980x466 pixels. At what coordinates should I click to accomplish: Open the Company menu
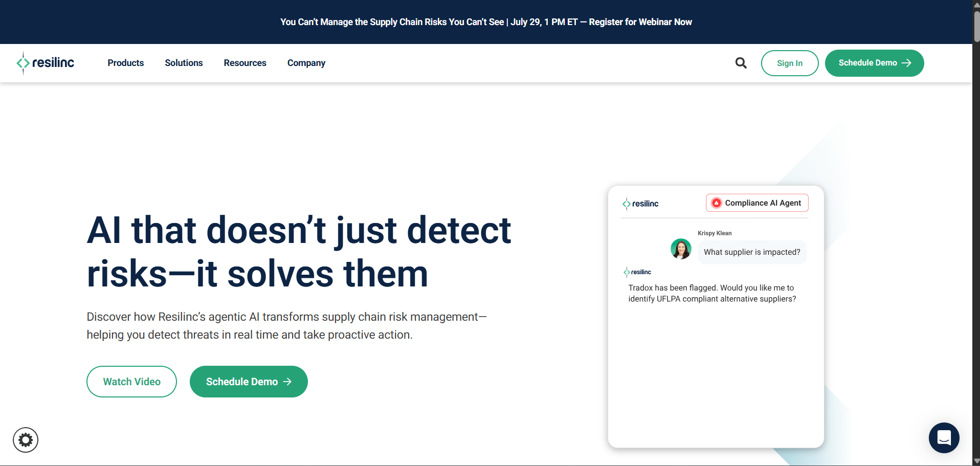pos(306,63)
